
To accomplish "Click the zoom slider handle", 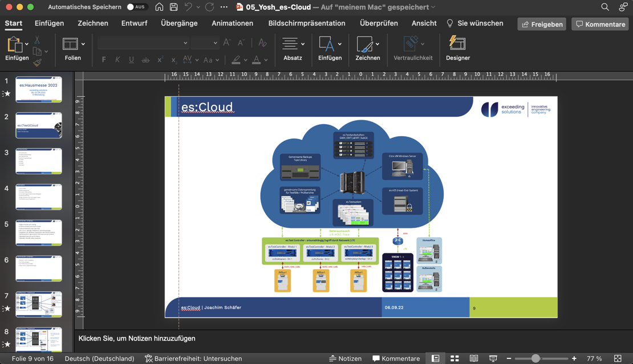I will 535,358.
